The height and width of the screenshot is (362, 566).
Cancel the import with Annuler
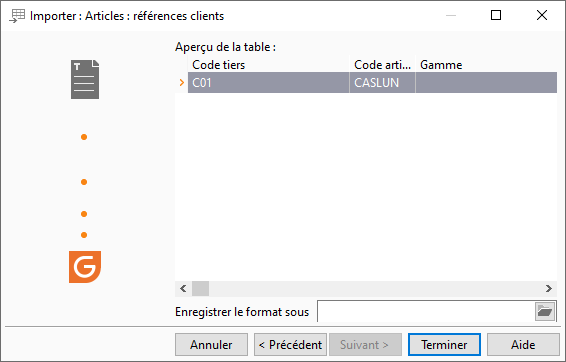click(x=212, y=345)
